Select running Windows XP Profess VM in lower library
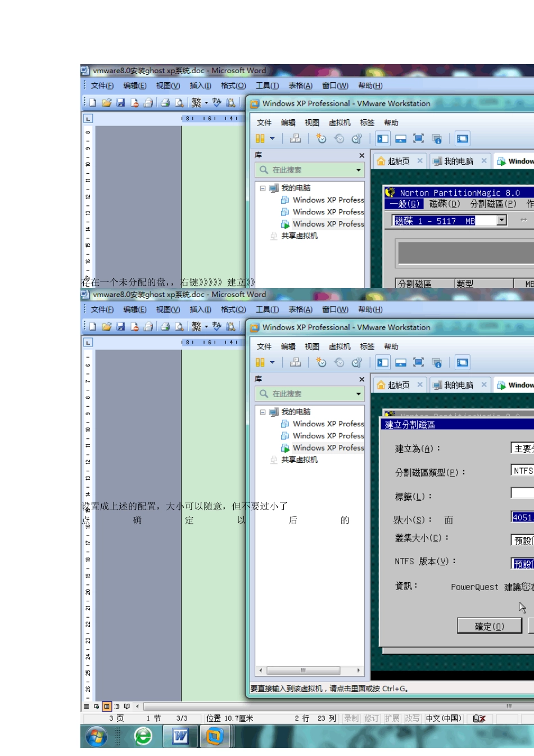Image resolution: width=534 pixels, height=756 pixels. click(323, 448)
